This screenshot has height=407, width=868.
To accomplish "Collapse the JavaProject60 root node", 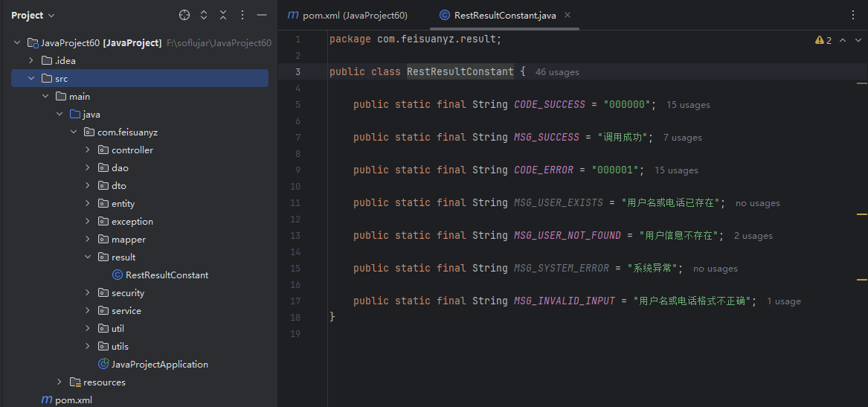I will pos(17,42).
